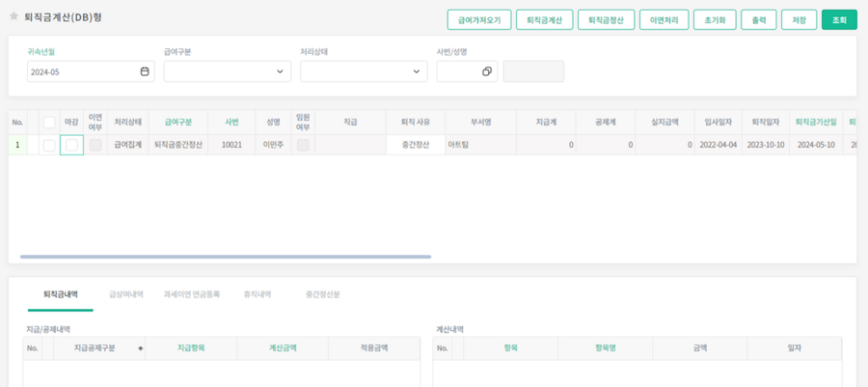Viewport: 868px width, 387px height.
Task: Click the 급여가져오기 button
Action: [x=479, y=19]
